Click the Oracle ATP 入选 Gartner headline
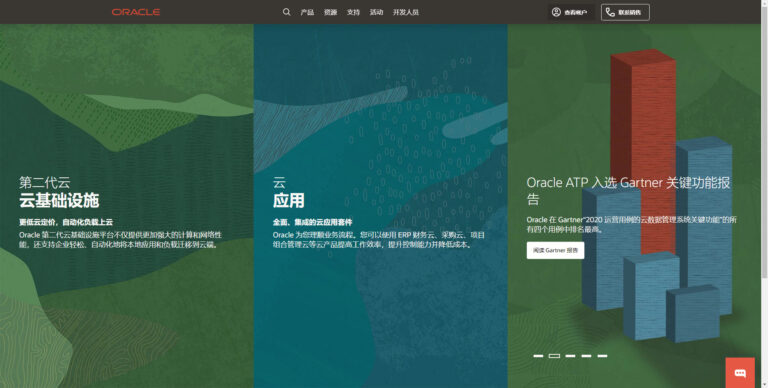 628,191
